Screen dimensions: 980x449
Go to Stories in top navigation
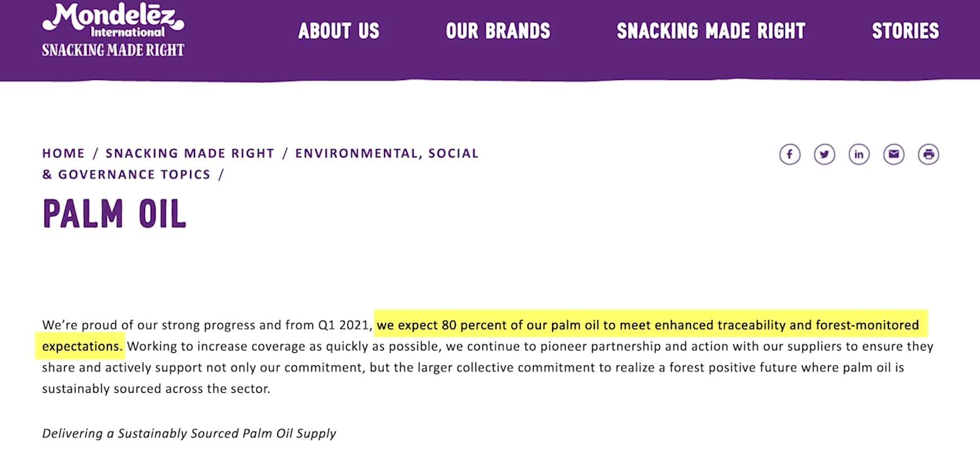click(x=905, y=31)
